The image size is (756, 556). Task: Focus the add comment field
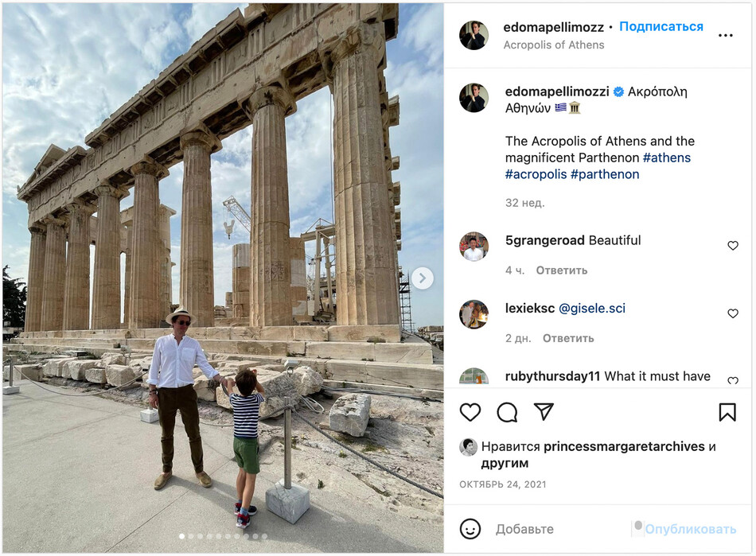coord(557,529)
